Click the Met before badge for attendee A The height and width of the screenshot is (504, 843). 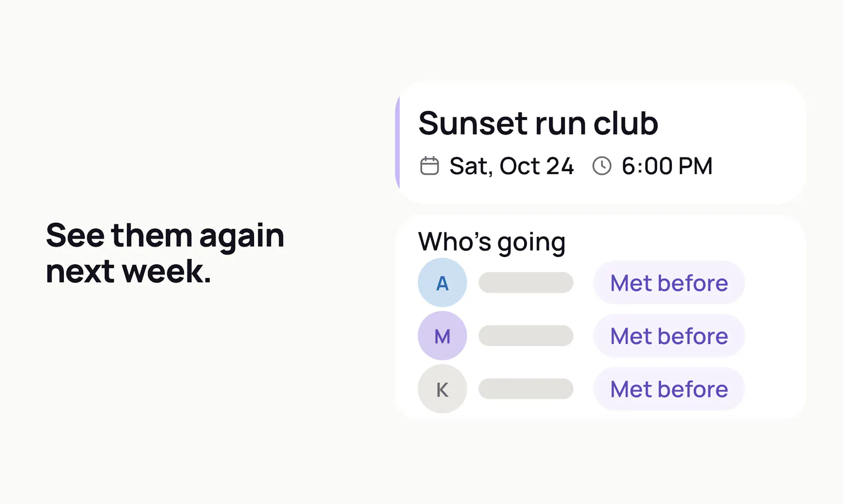click(x=669, y=283)
